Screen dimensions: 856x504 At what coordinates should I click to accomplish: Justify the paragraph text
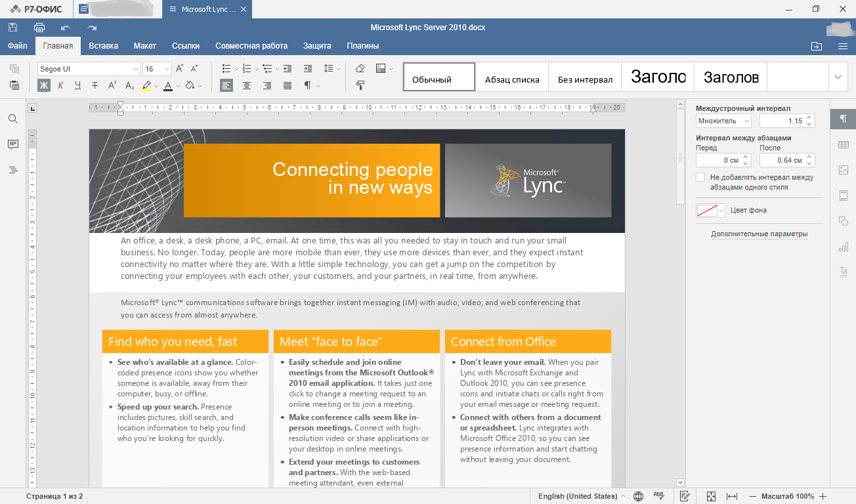288,85
